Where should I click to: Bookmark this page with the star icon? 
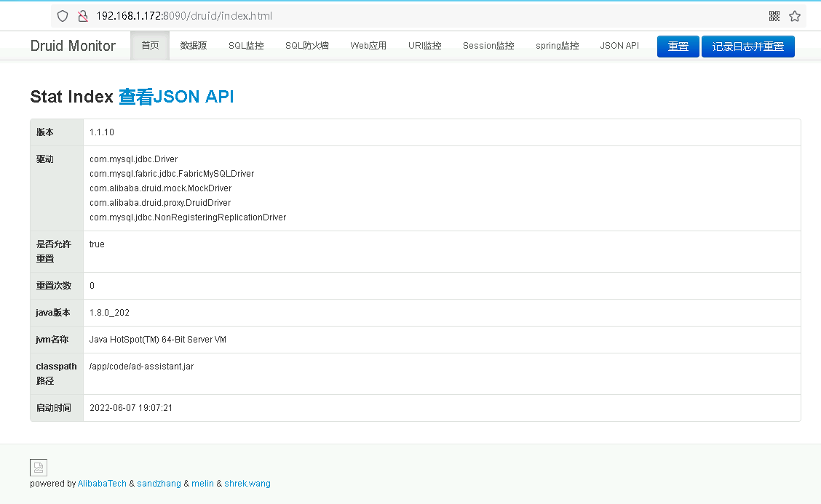coord(795,16)
